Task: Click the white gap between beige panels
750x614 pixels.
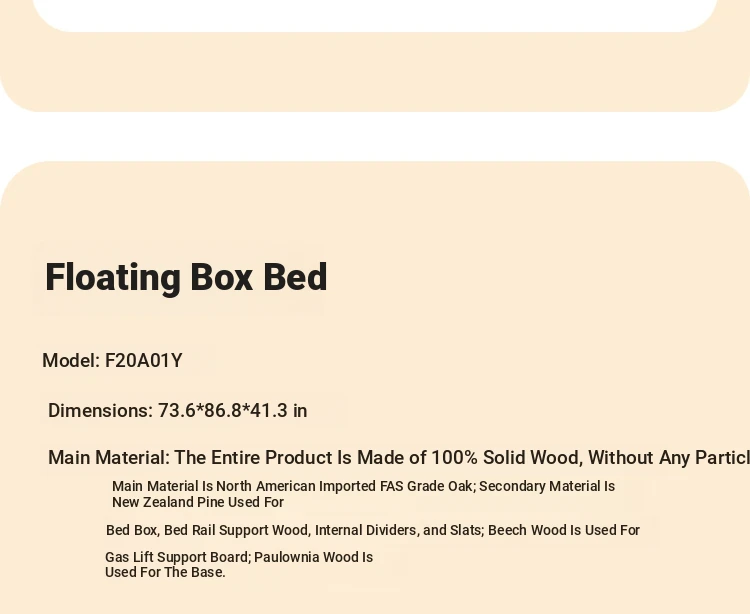Action: (x=375, y=137)
